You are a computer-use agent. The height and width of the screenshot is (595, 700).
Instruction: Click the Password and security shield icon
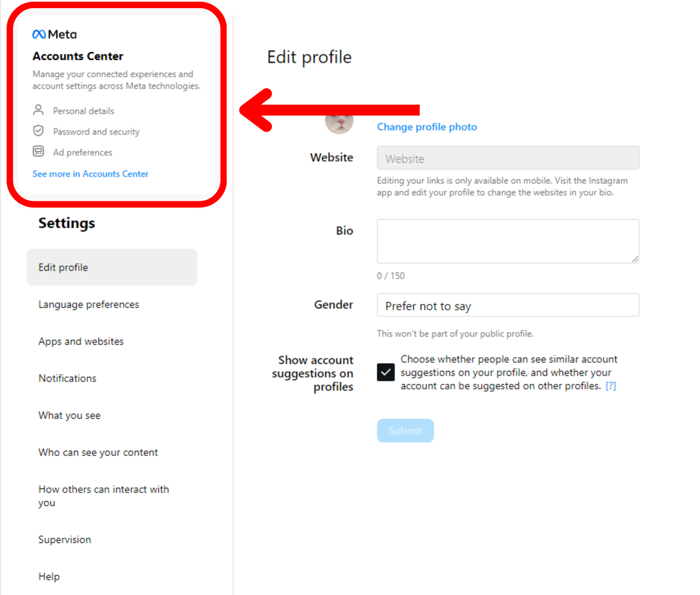[x=38, y=131]
